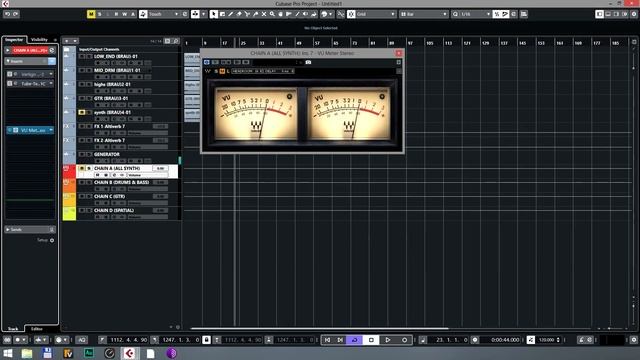Select the Mute X tool
Screen dimensions: 640x360
264,14
